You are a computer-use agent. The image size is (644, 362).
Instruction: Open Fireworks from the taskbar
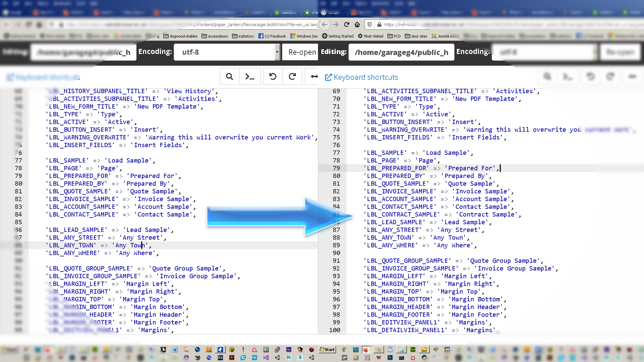(424, 350)
